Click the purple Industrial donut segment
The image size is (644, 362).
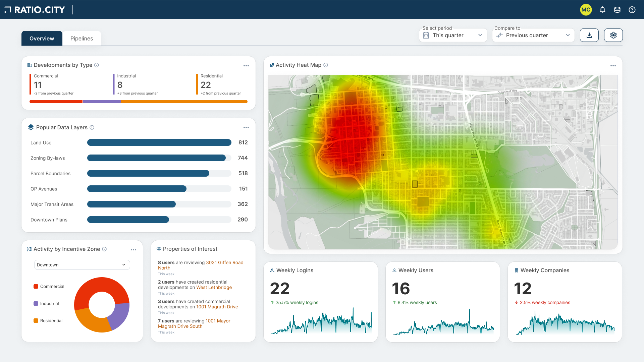coord(120,316)
